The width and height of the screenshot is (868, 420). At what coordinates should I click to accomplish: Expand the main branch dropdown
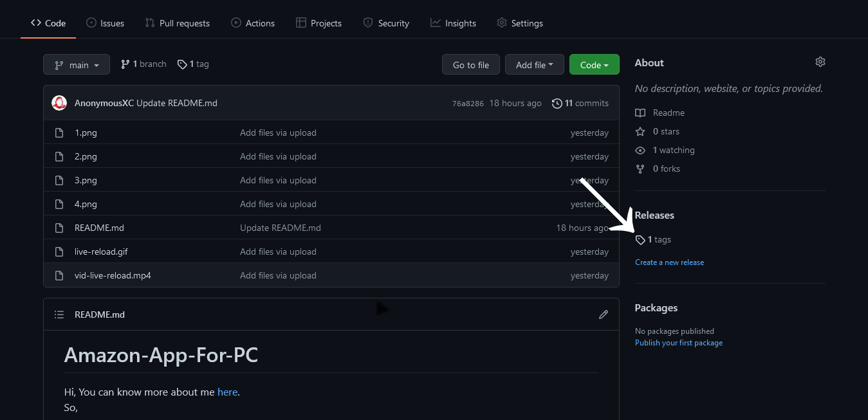coord(77,65)
